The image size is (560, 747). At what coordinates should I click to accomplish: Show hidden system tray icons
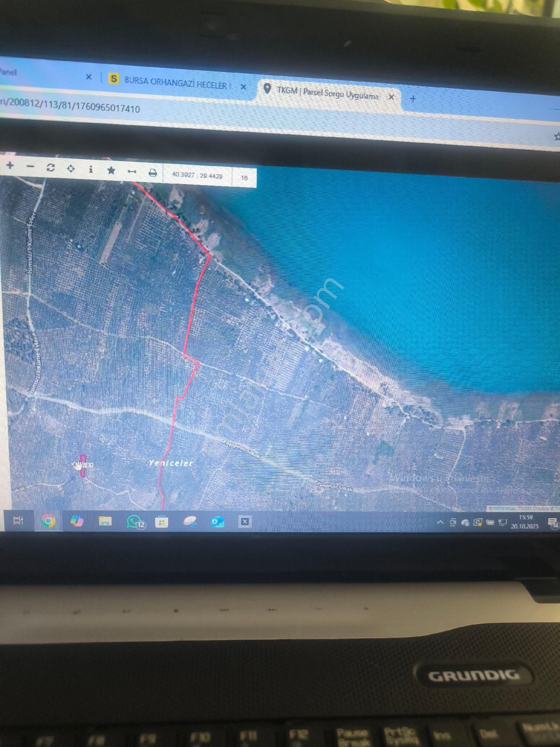click(x=440, y=522)
